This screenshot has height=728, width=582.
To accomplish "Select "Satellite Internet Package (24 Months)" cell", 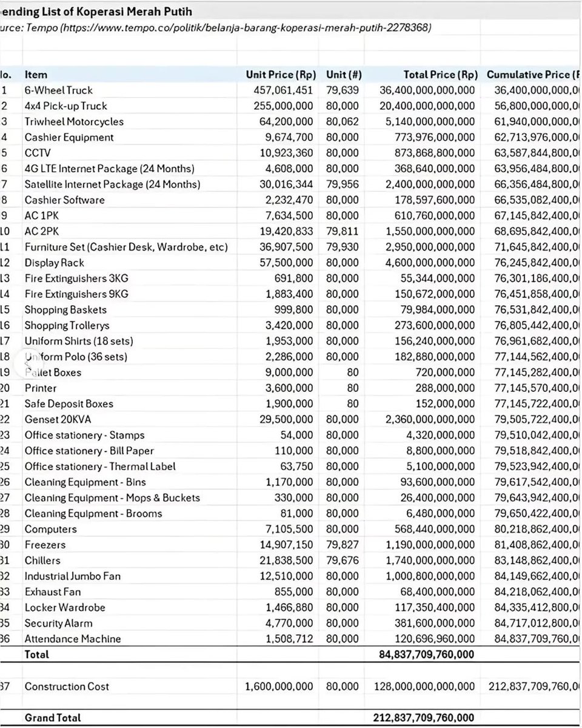I will pos(113,184).
